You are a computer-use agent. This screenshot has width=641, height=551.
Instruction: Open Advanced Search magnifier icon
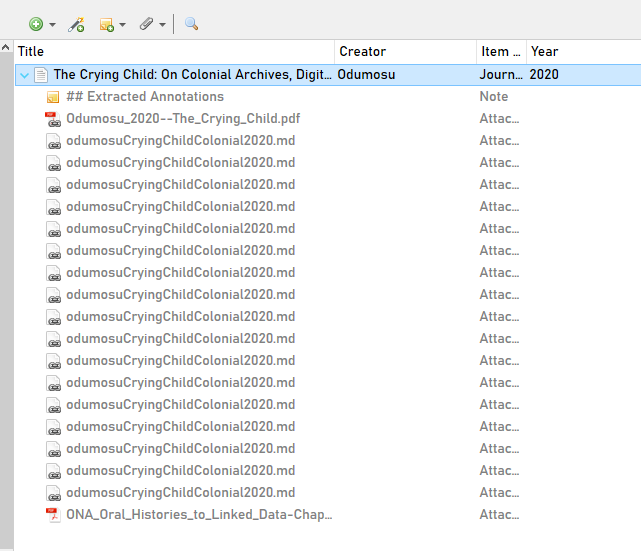[x=191, y=24]
